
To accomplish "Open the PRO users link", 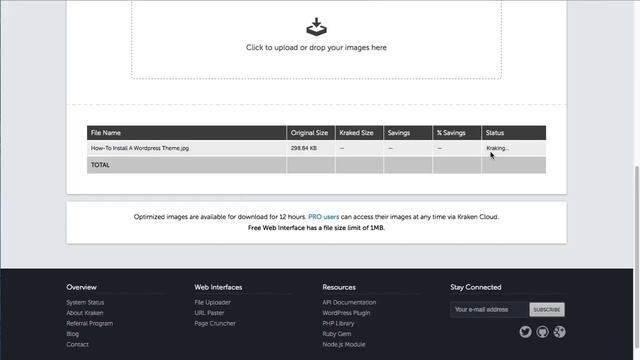I will [x=323, y=217].
